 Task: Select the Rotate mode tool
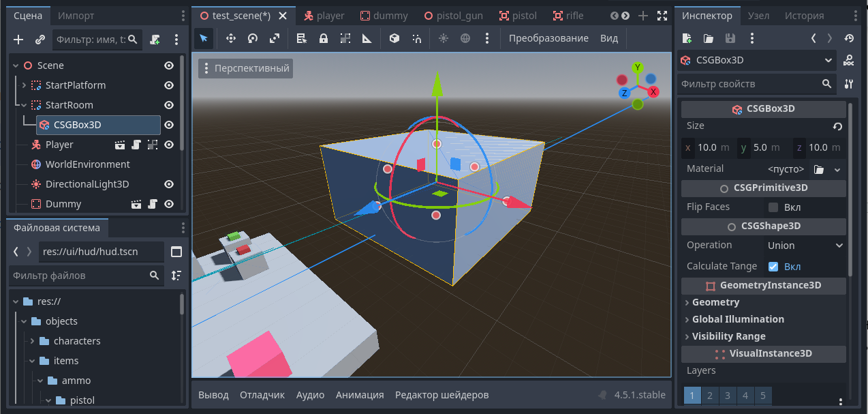click(252, 38)
